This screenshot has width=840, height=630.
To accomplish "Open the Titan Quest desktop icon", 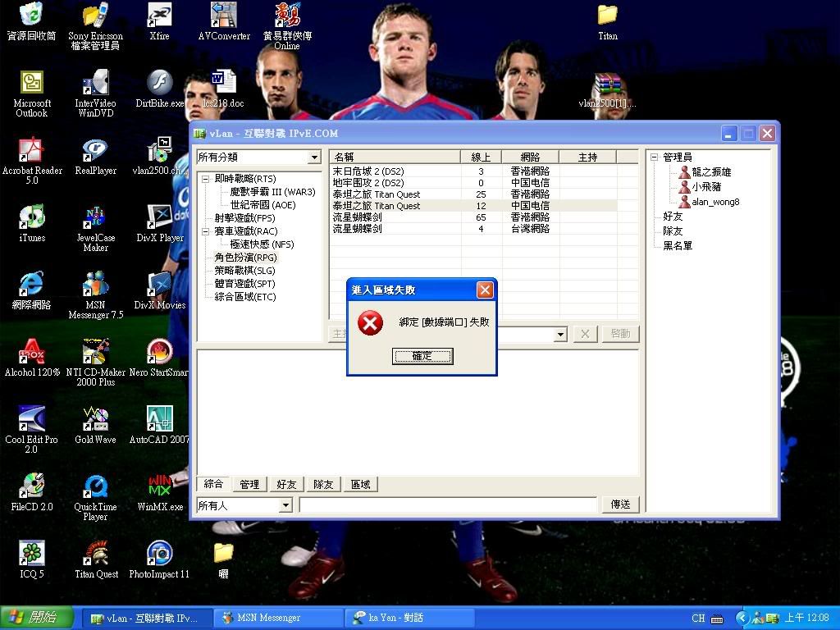I will click(x=96, y=556).
